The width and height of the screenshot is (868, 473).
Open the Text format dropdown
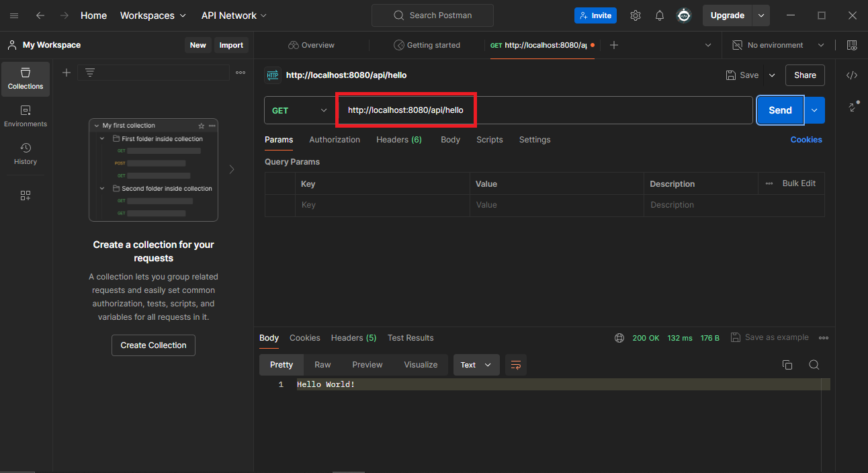[x=476, y=365]
